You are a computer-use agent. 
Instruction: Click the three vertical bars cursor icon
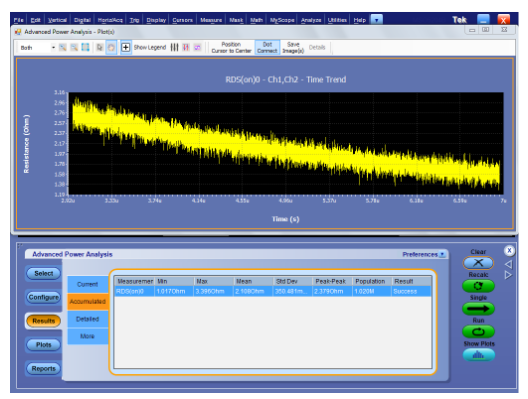coord(174,47)
